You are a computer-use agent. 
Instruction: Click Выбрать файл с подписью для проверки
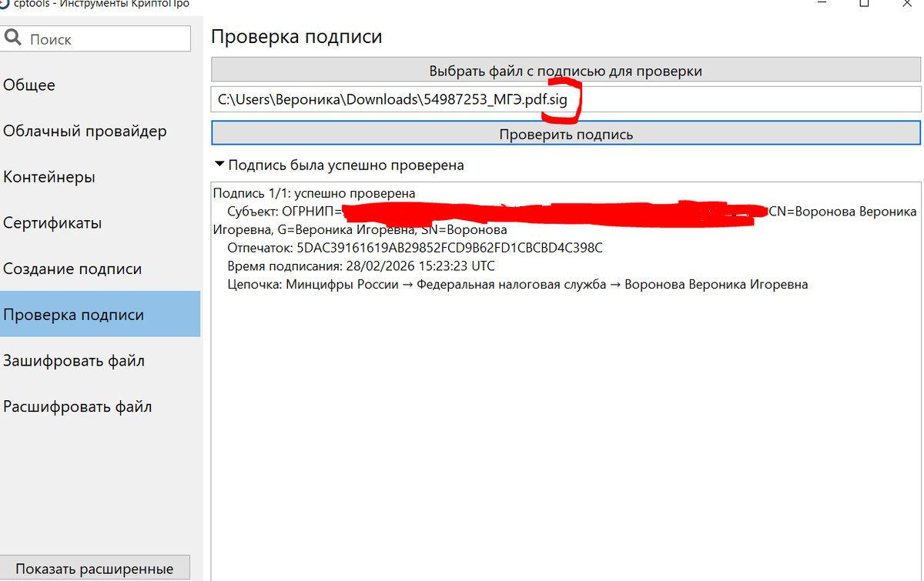(x=566, y=70)
